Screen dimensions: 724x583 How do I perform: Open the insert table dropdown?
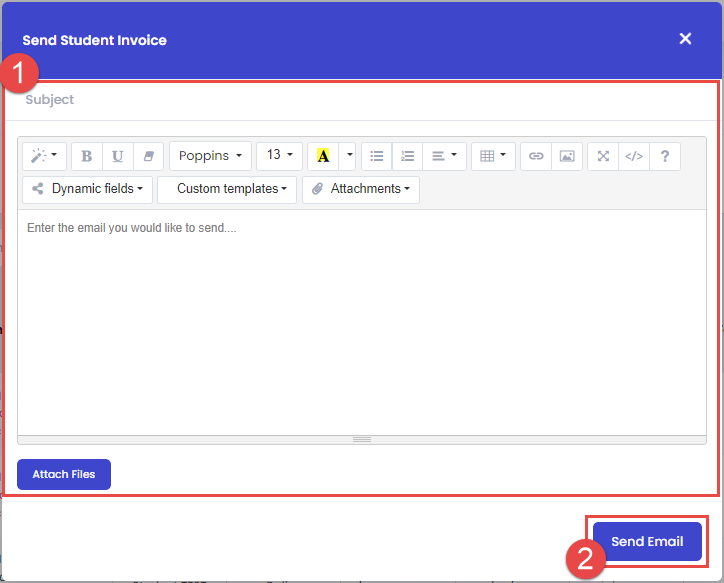[493, 156]
